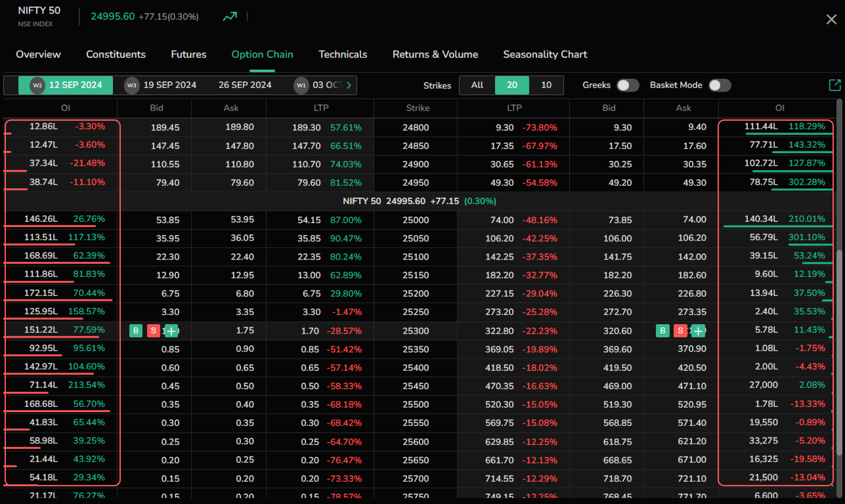Select the Option Chain tab

click(x=262, y=54)
